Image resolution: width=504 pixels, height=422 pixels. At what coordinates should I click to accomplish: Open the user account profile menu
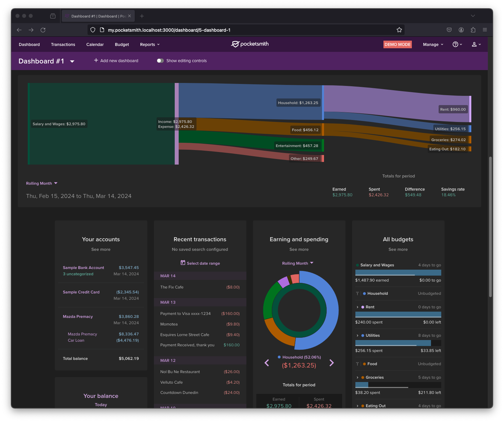(x=476, y=44)
